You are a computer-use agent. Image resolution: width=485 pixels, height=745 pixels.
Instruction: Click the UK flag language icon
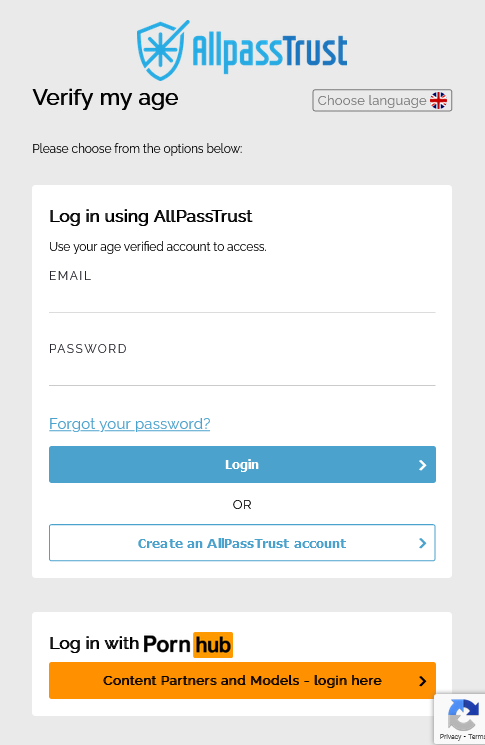438,100
